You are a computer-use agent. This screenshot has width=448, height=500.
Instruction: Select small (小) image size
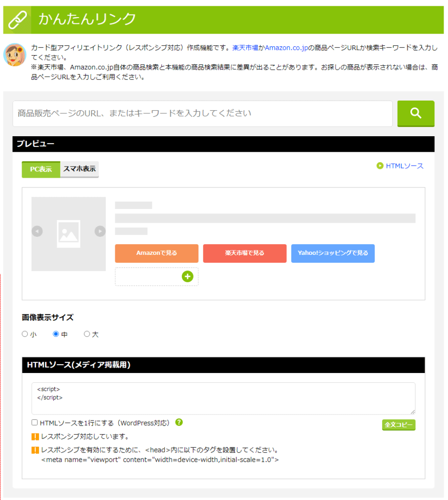[25, 334]
